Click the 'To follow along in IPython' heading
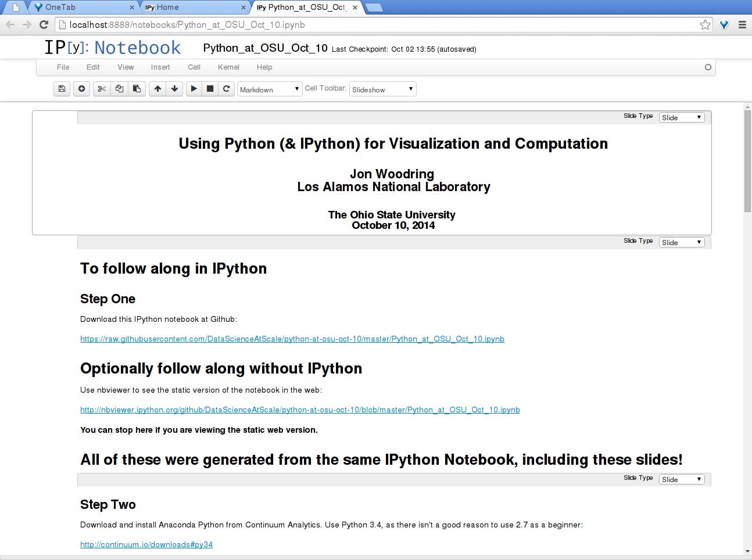752x560 pixels. pos(173,268)
